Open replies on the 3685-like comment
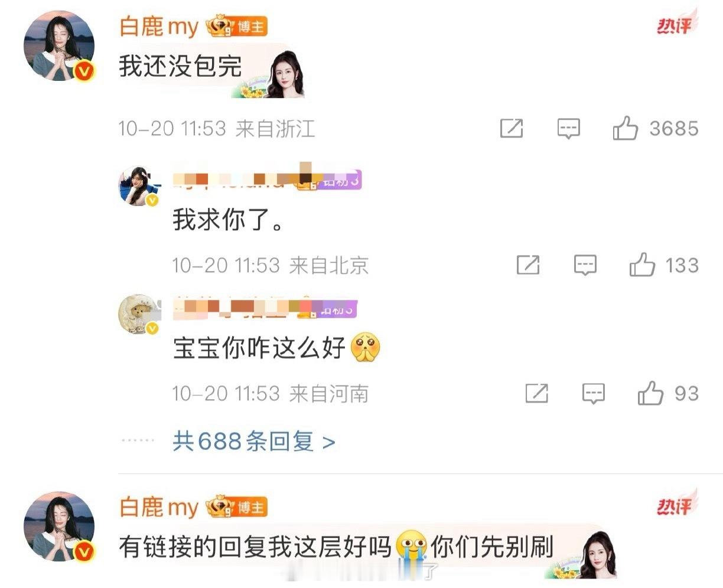This screenshot has width=723, height=588. tap(569, 128)
